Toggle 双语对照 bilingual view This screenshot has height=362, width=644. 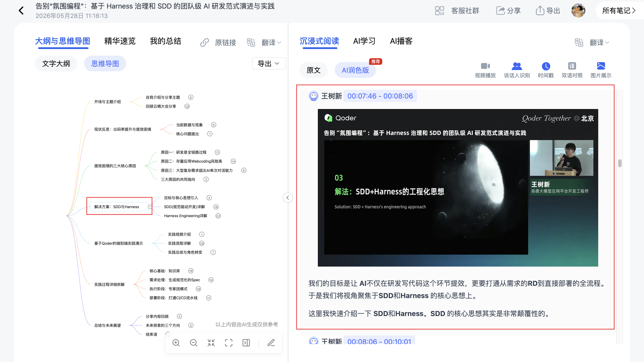click(572, 70)
